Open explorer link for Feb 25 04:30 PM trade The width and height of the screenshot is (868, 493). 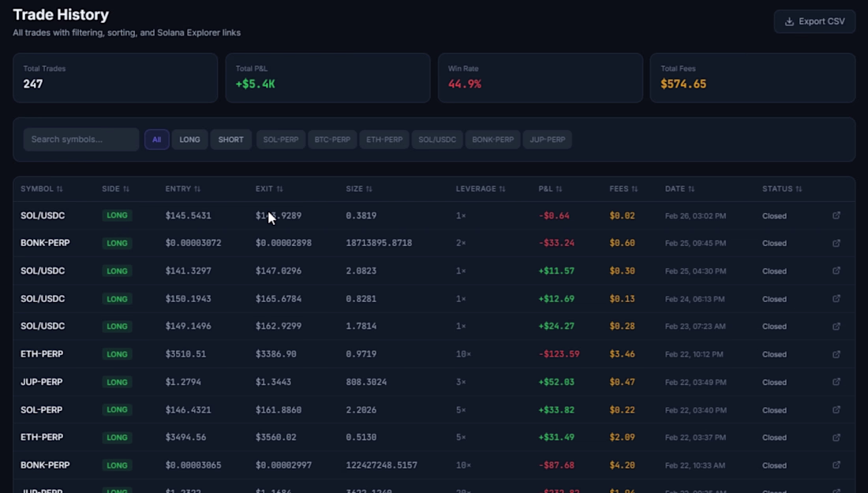(836, 271)
